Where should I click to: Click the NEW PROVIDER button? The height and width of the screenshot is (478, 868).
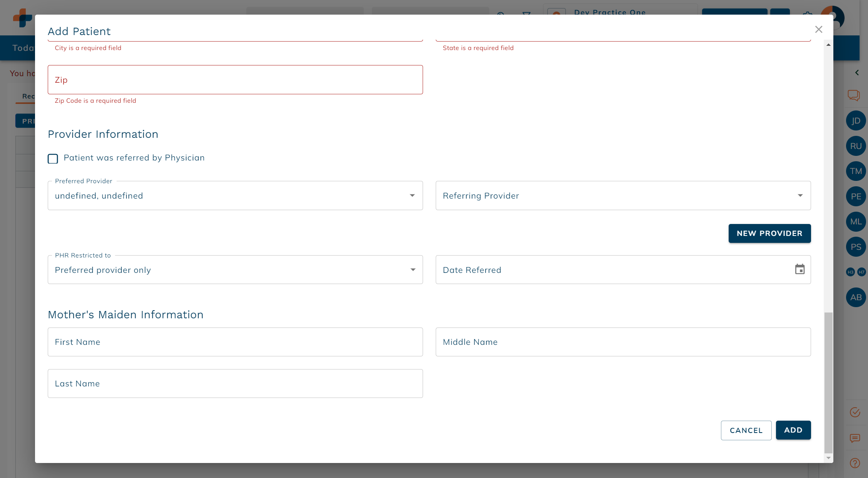pos(769,233)
